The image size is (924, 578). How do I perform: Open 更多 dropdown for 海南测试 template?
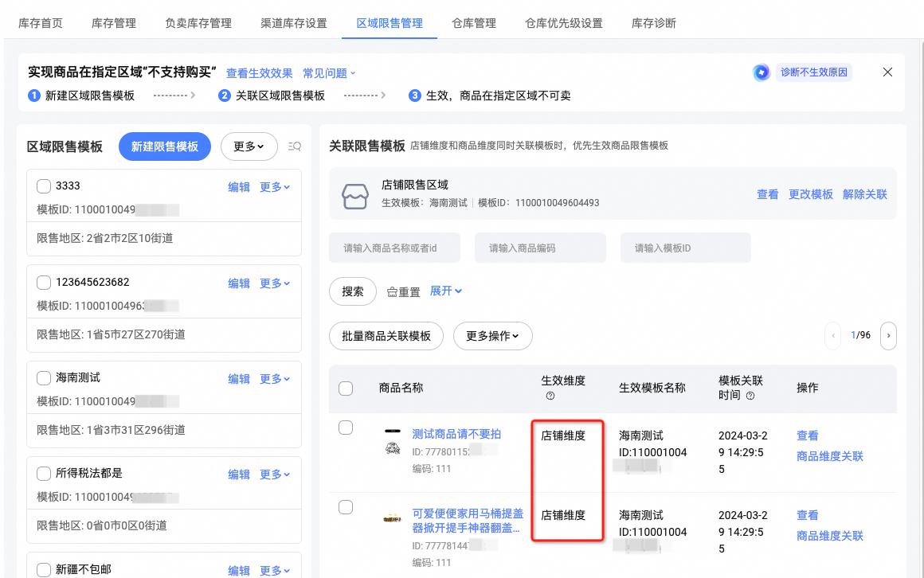coord(275,379)
